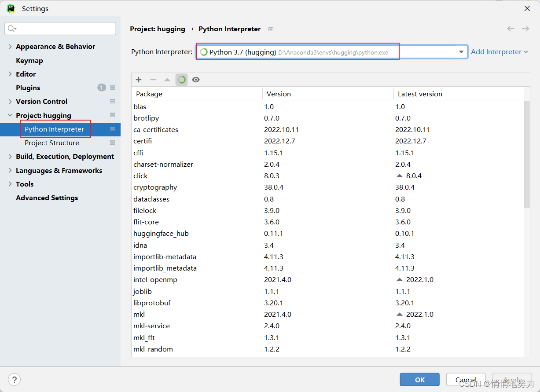The image size is (540, 392).
Task: Expand the Tools section
Action: pos(10,184)
